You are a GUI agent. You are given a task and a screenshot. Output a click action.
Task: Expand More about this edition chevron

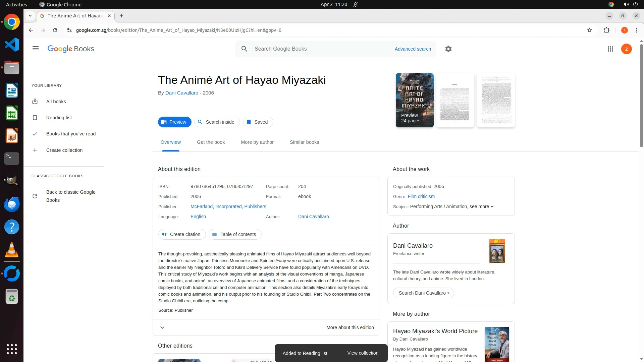coord(162,327)
